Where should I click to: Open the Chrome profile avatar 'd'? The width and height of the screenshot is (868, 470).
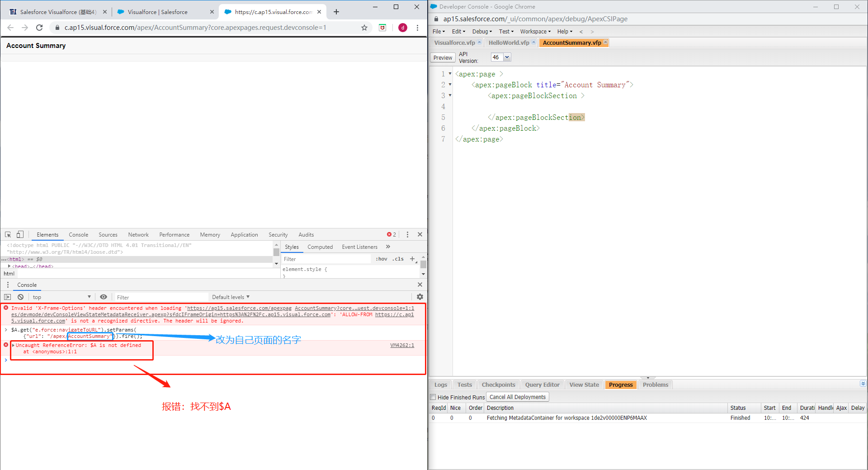tap(403, 28)
